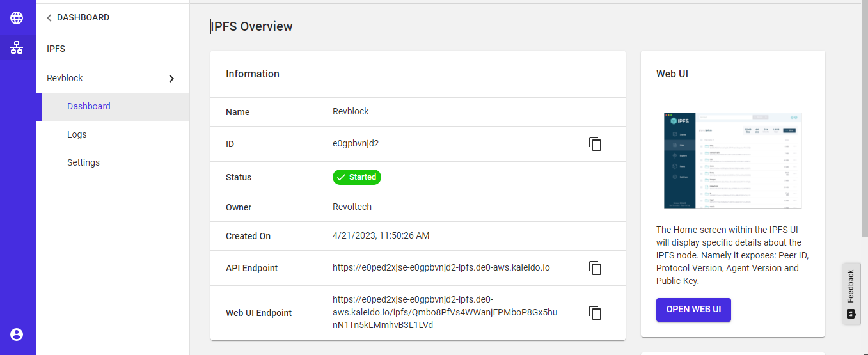Image resolution: width=868 pixels, height=355 pixels.
Task: Click the Web UI description paragraph
Action: pos(732,255)
